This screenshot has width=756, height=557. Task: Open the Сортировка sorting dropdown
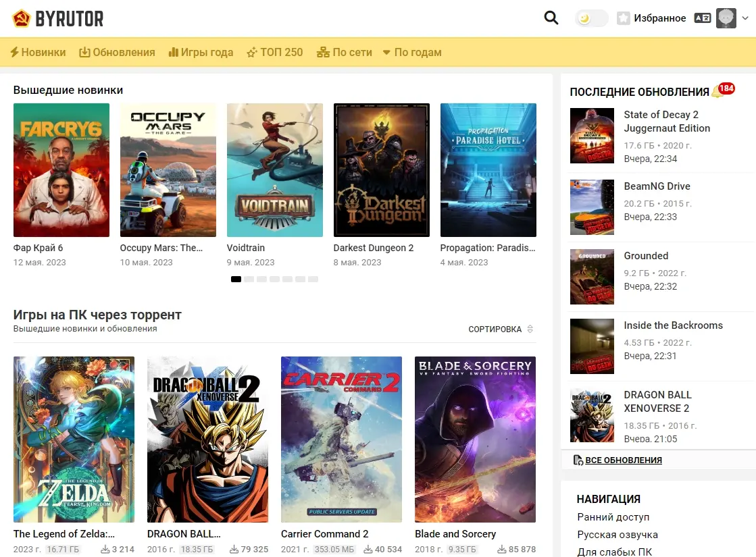[x=501, y=329]
